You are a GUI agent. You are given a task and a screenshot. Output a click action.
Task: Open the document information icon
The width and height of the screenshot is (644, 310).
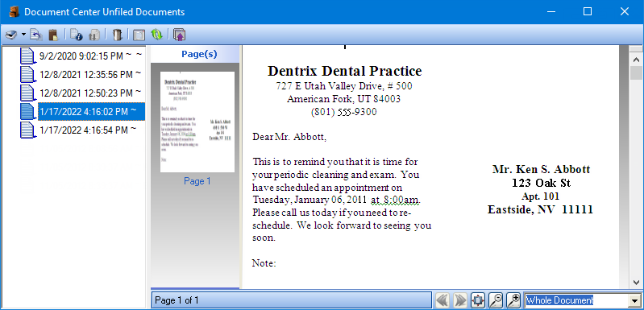pos(76,35)
